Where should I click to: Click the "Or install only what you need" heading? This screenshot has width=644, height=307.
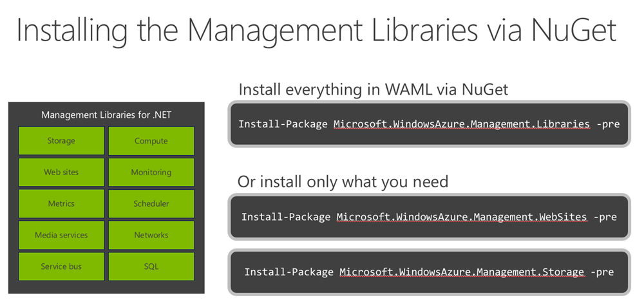343,182
